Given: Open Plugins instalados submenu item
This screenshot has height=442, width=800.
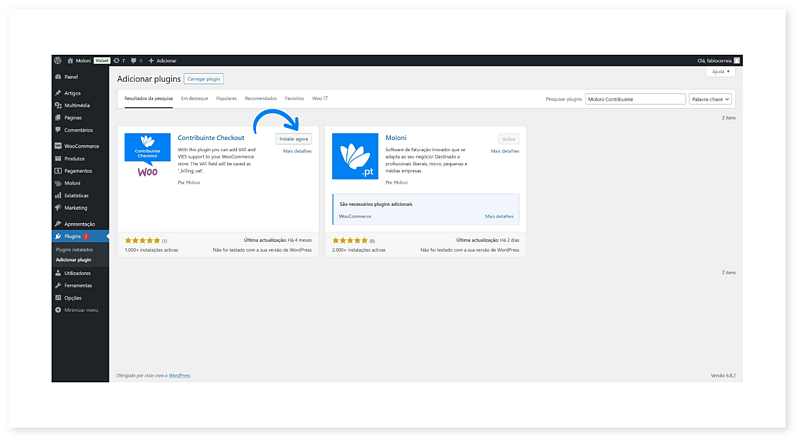Looking at the screenshot, I should (74, 248).
